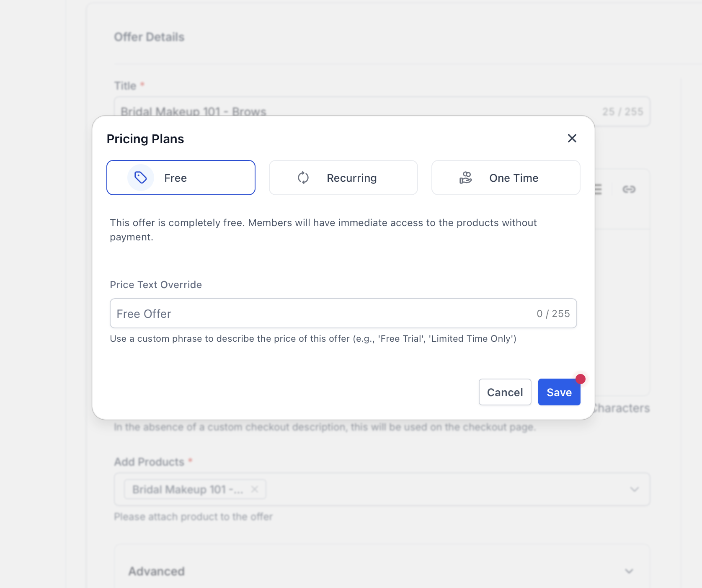Image resolution: width=702 pixels, height=588 pixels.
Task: Click the hand-with-coins One Time icon
Action: 466,178
